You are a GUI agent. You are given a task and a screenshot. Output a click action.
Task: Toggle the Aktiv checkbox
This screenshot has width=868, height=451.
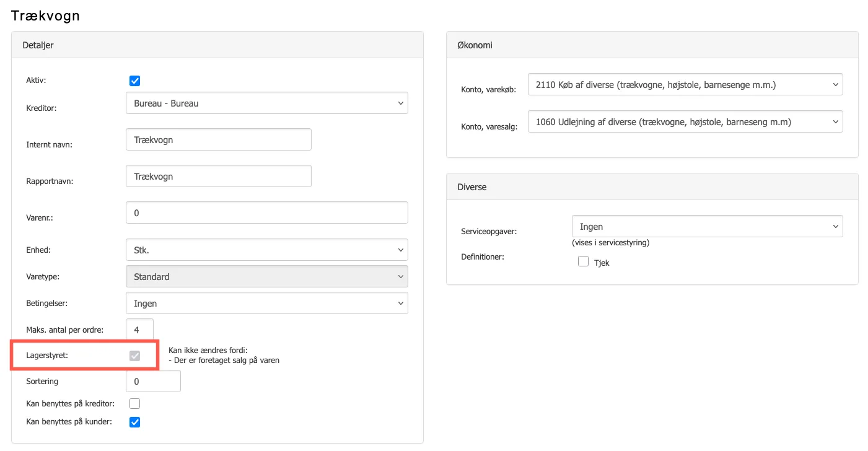(x=134, y=81)
